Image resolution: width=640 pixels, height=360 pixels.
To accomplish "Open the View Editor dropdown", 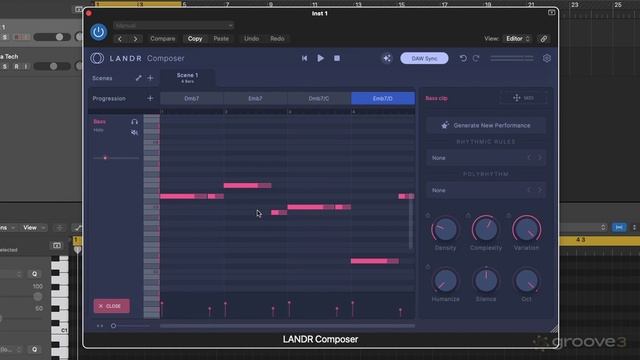I will pyautogui.click(x=518, y=39).
